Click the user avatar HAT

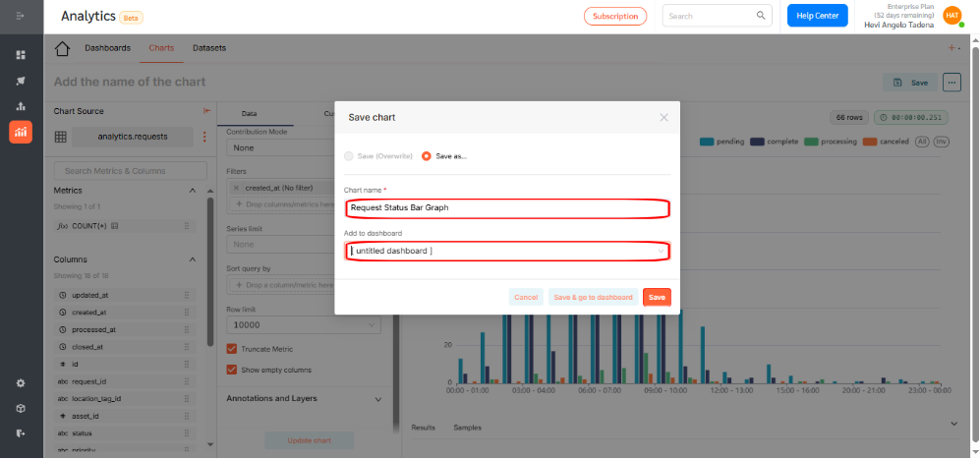[951, 15]
